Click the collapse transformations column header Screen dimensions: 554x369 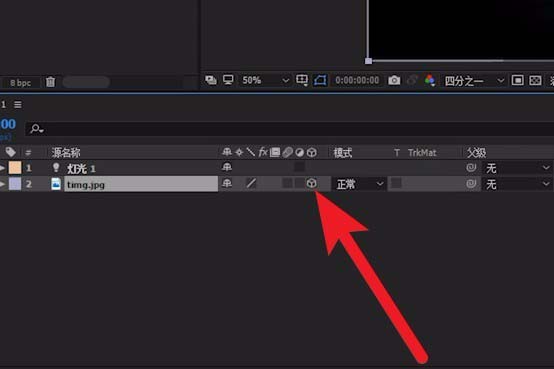click(x=239, y=152)
